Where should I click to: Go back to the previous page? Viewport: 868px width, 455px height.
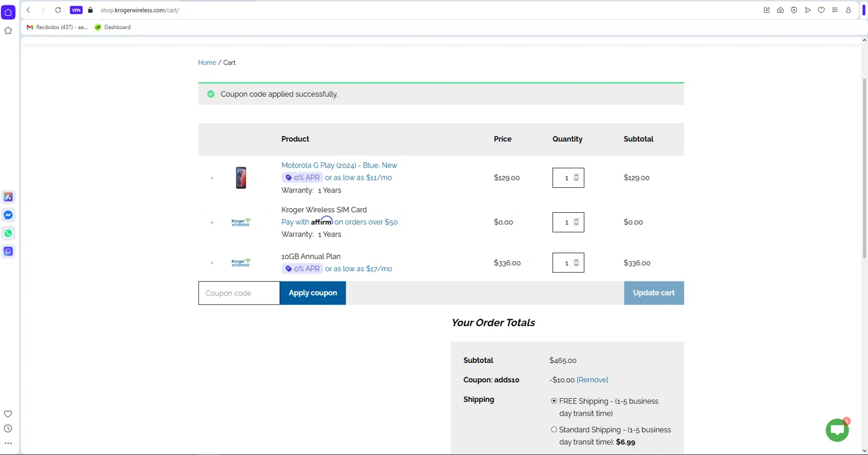point(28,10)
